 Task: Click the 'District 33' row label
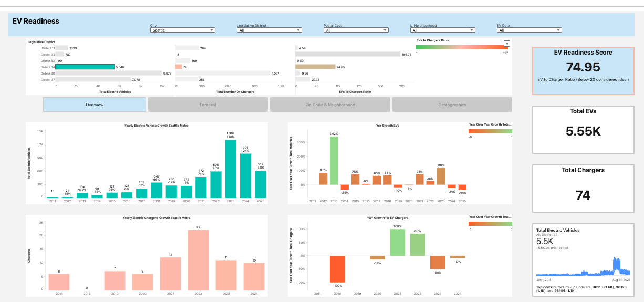coord(48,61)
